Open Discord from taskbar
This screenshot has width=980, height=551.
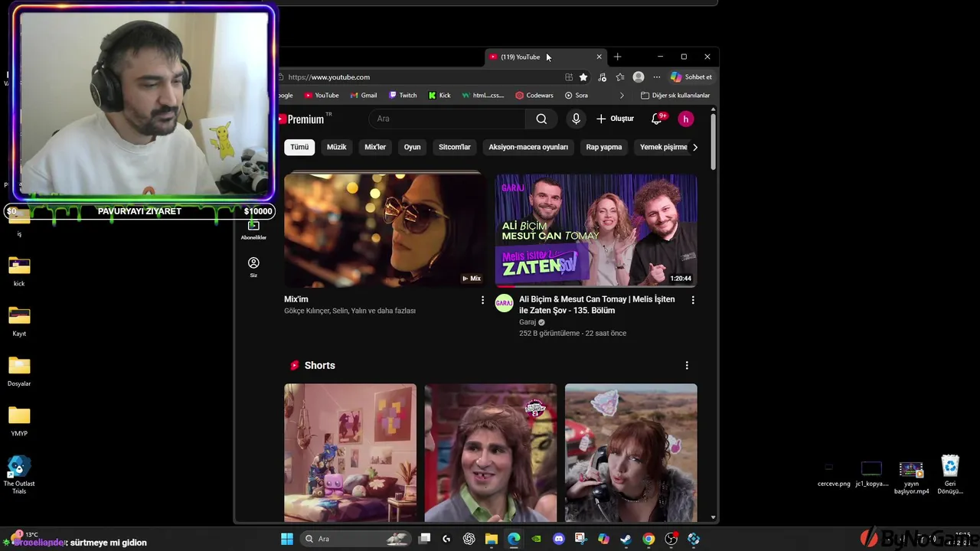(x=559, y=539)
